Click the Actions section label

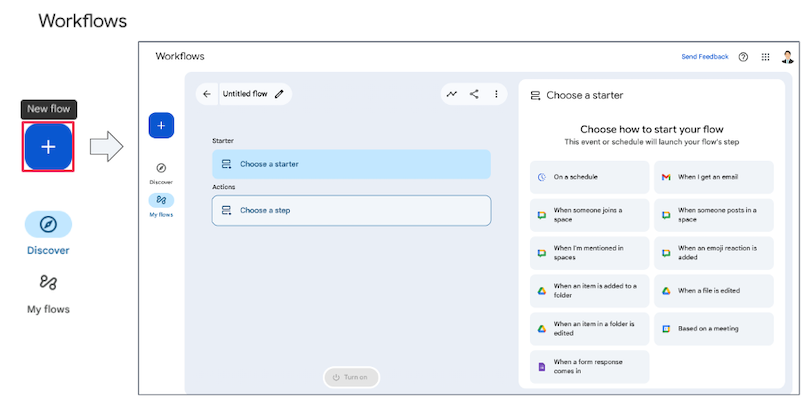[224, 187]
